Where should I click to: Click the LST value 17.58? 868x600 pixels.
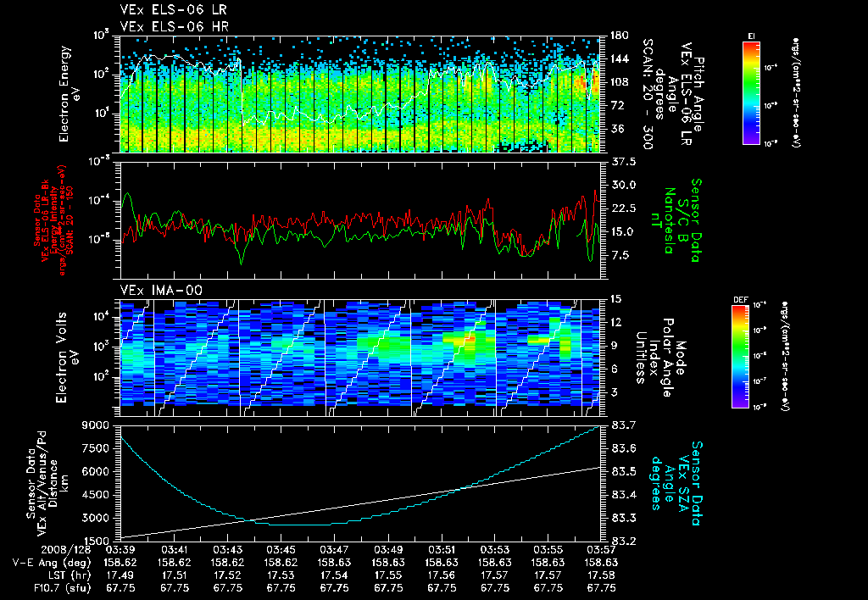coord(601,575)
